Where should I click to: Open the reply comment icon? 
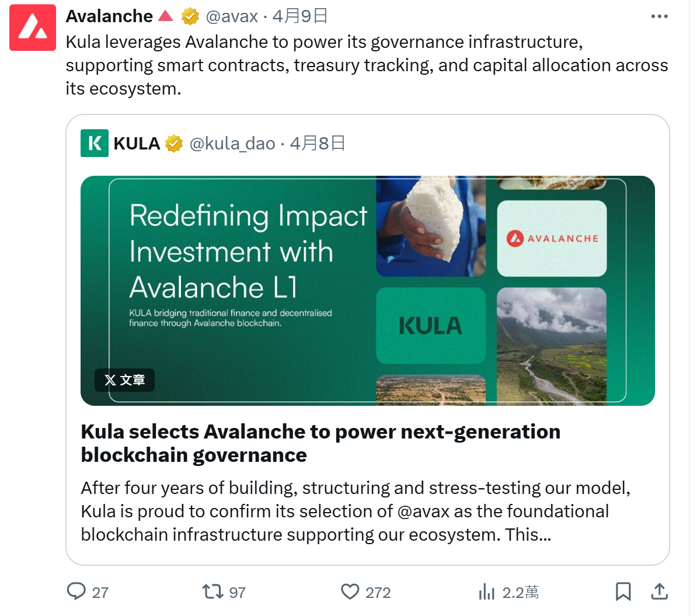(76, 591)
